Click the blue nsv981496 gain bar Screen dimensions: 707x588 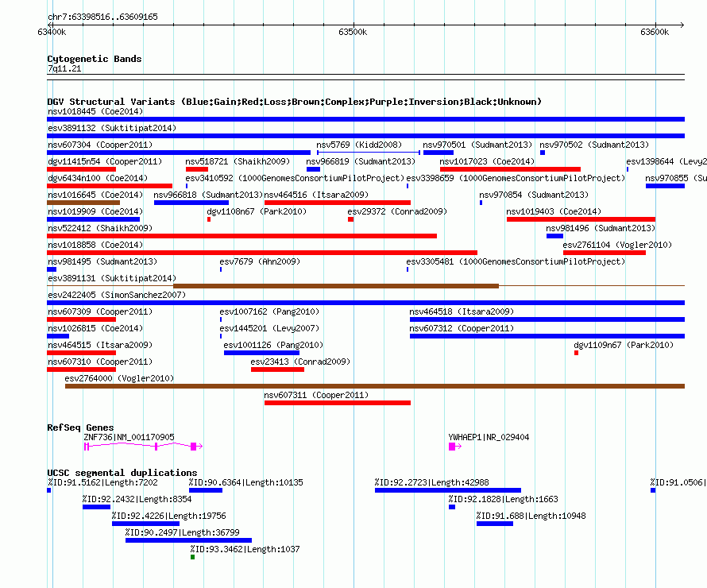(x=554, y=236)
